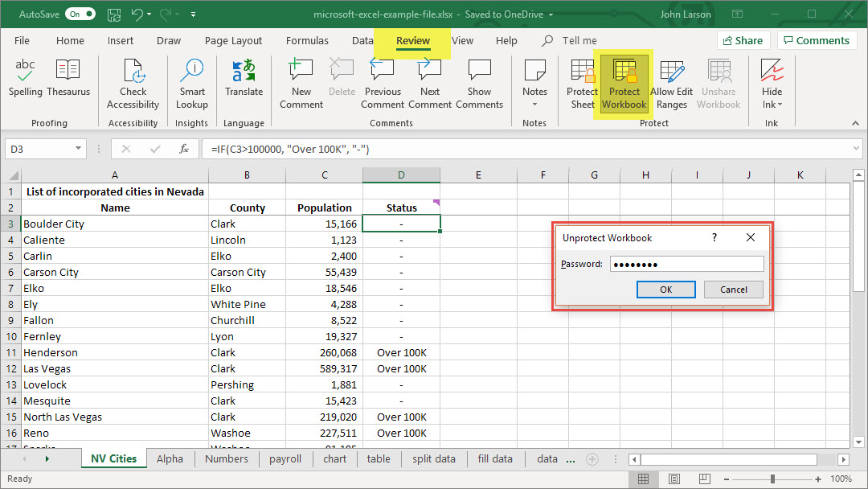
Task: Cancel the Unprotect Workbook dialog
Action: (x=733, y=290)
